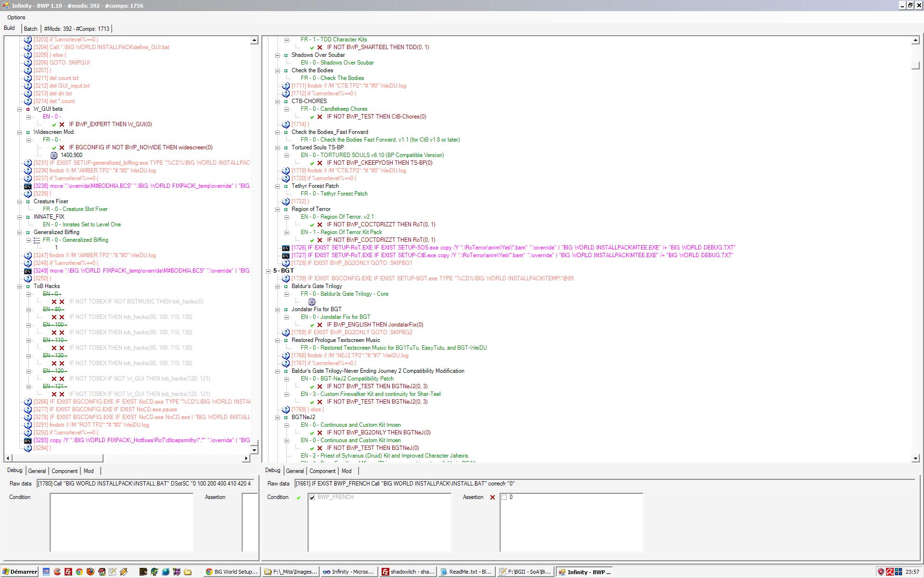Toggle the red square marker for W_GUI beta
The image size is (924, 578).
28,109
